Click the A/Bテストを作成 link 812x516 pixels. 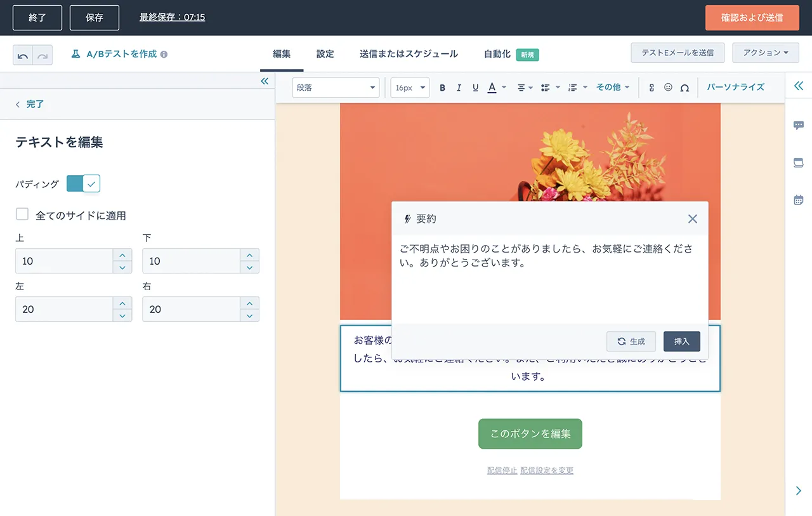tap(122, 54)
